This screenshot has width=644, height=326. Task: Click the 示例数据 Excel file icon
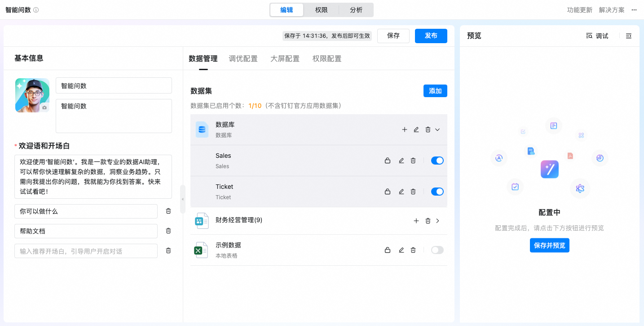pos(201,250)
